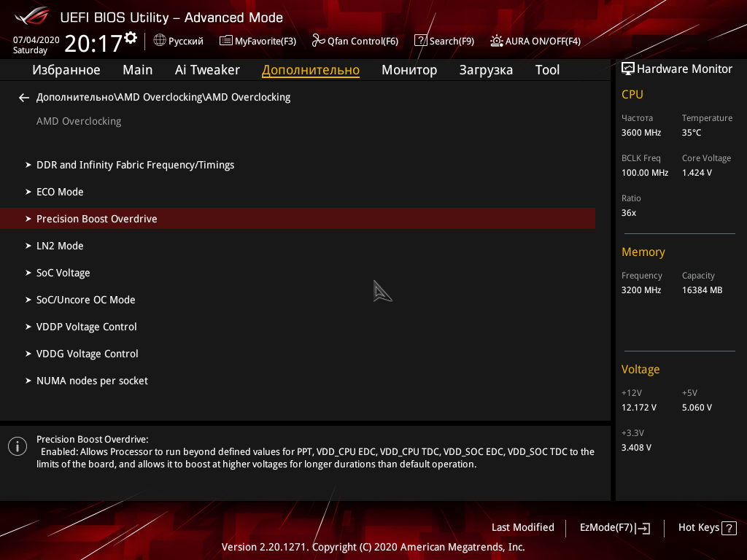Switch to the Main tab
747x560 pixels.
[x=138, y=70]
